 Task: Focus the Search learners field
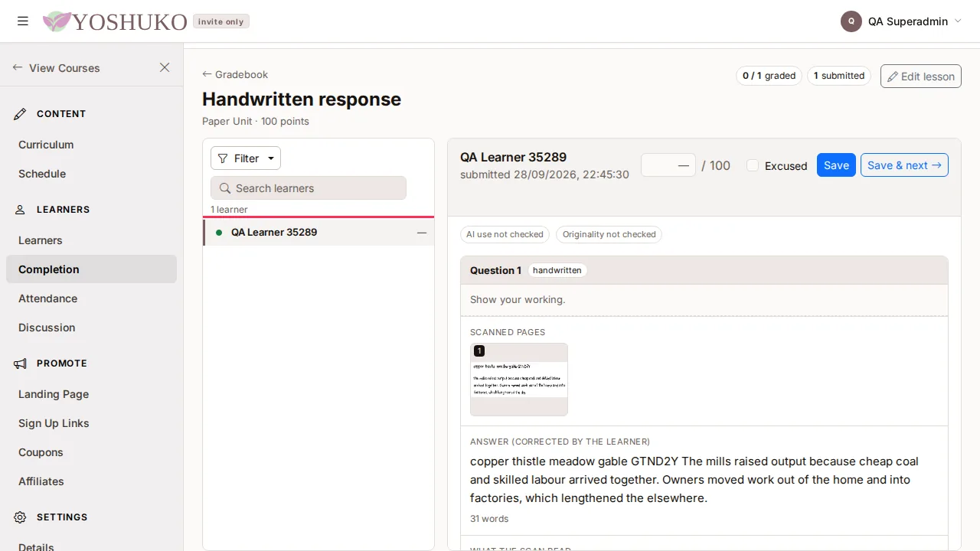point(309,188)
